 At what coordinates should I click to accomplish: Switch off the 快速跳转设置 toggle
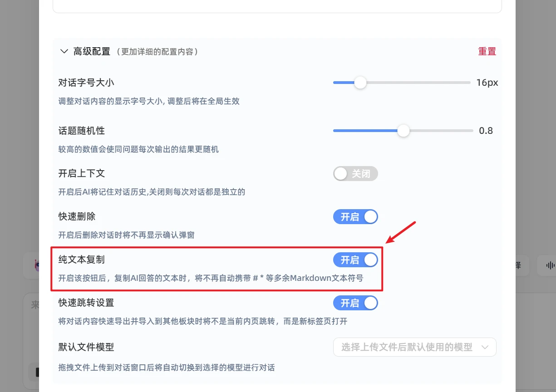click(x=355, y=303)
